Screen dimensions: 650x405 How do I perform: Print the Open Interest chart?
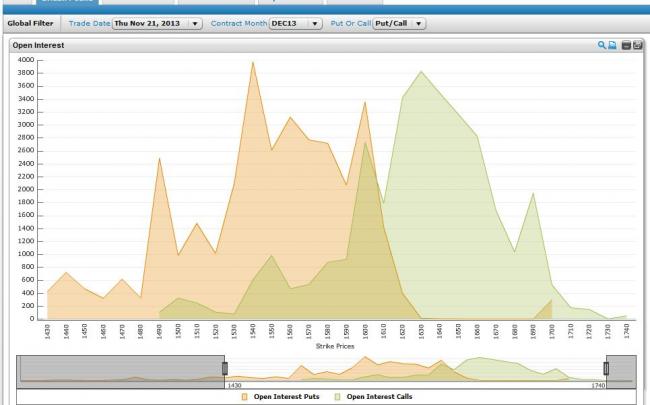pos(626,46)
